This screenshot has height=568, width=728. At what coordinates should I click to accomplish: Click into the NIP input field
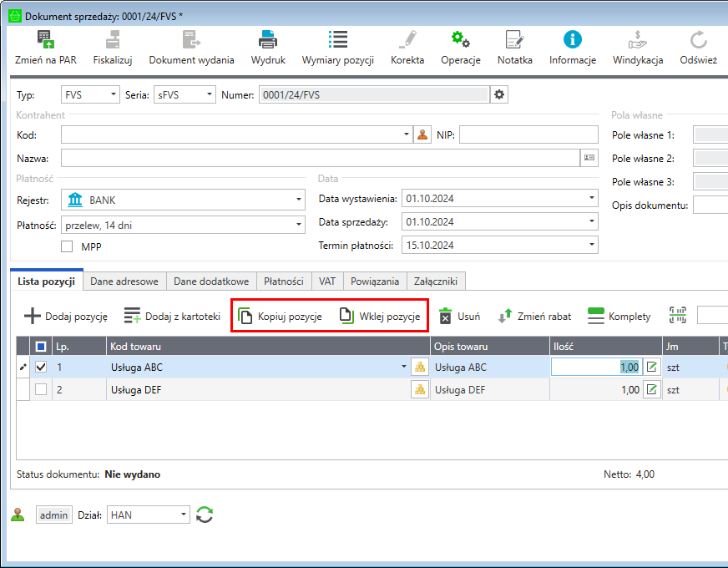click(528, 134)
